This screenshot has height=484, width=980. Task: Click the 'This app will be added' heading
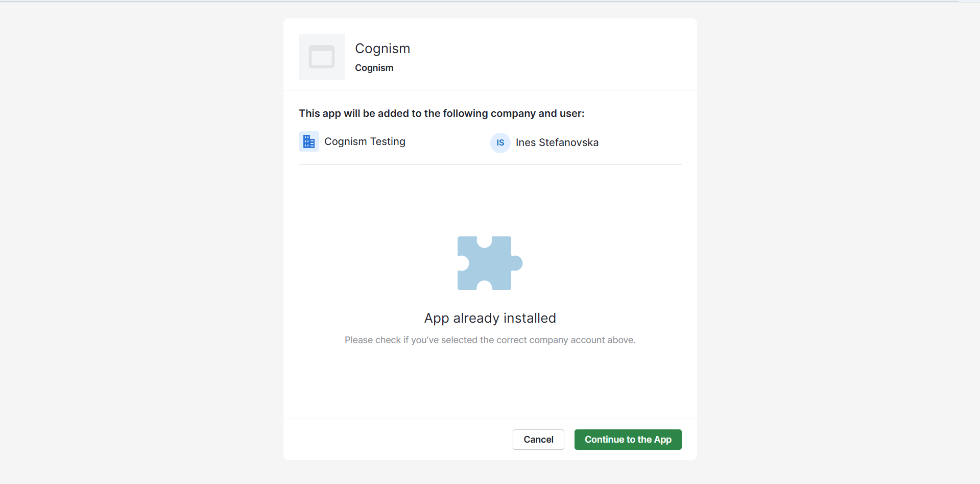441,113
